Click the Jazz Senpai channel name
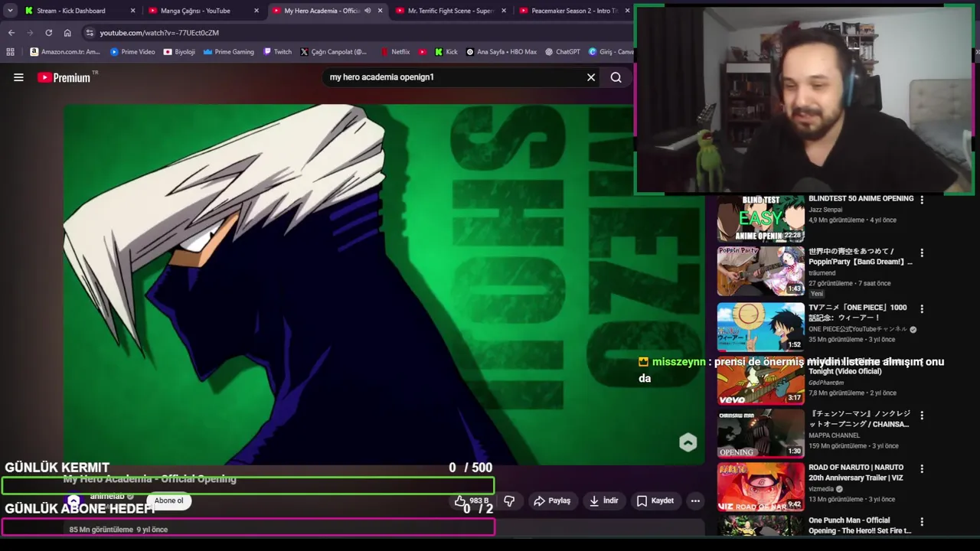 coord(825,210)
